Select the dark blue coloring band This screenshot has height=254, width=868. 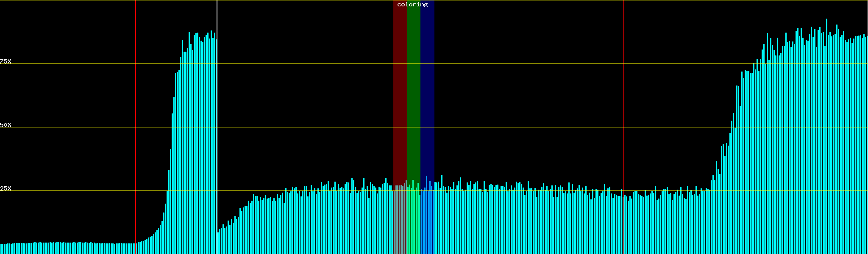pyautogui.click(x=427, y=85)
